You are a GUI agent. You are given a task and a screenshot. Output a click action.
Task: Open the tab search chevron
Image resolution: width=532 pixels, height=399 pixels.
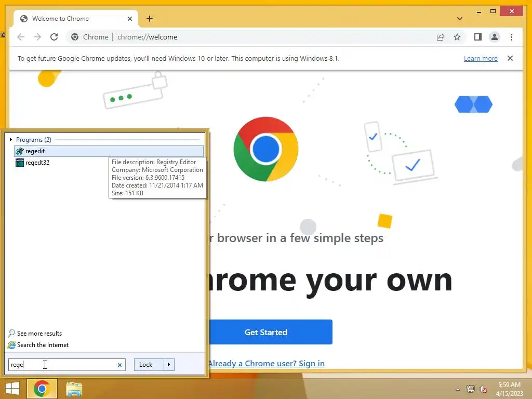(x=460, y=19)
